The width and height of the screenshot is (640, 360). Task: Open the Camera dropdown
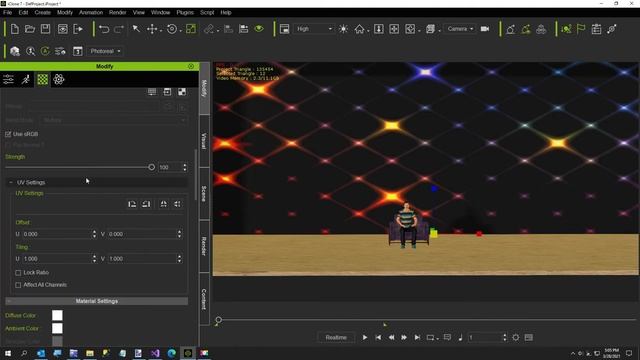[x=460, y=29]
